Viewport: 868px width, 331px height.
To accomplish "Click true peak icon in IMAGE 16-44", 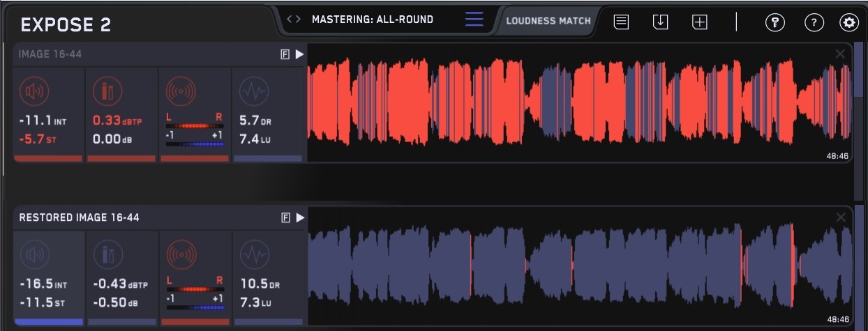I will click(107, 91).
